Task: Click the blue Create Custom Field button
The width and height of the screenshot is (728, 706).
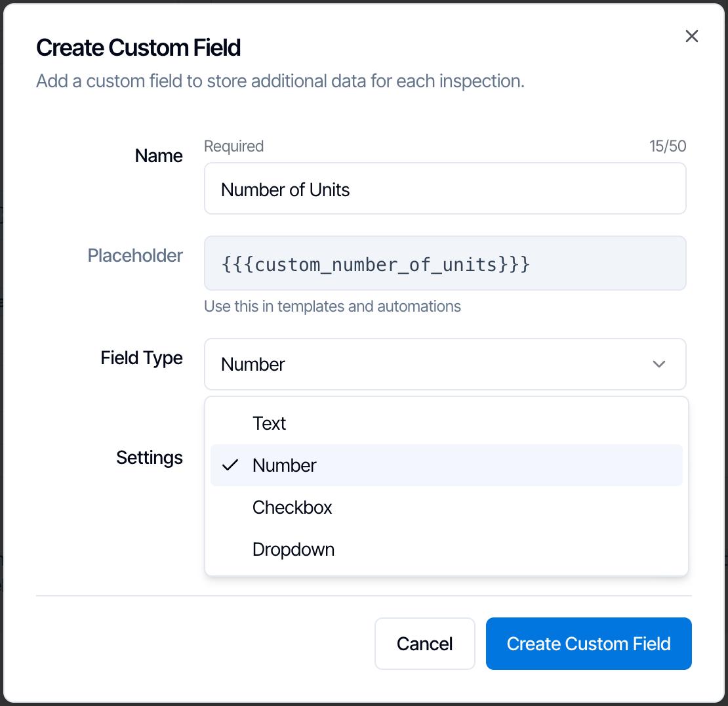Action: 588,644
